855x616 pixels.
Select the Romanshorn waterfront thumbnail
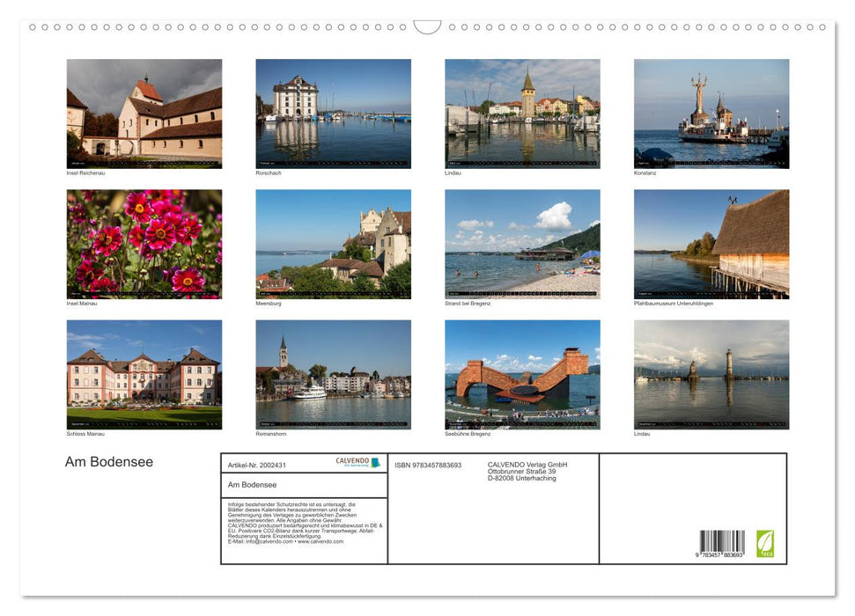(x=333, y=375)
